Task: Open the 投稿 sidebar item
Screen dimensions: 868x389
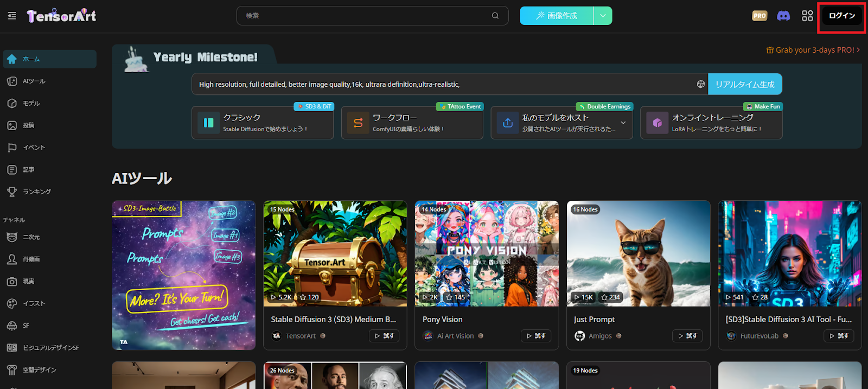Action: point(49,125)
